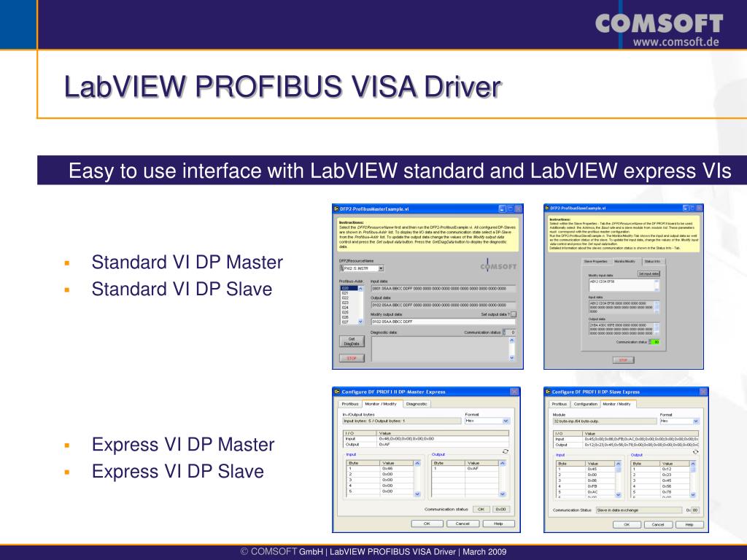Image resolution: width=747 pixels, height=560 pixels.
Task: Minimize the DFP2-ProfibusSlaveExample window
Action: (x=686, y=208)
